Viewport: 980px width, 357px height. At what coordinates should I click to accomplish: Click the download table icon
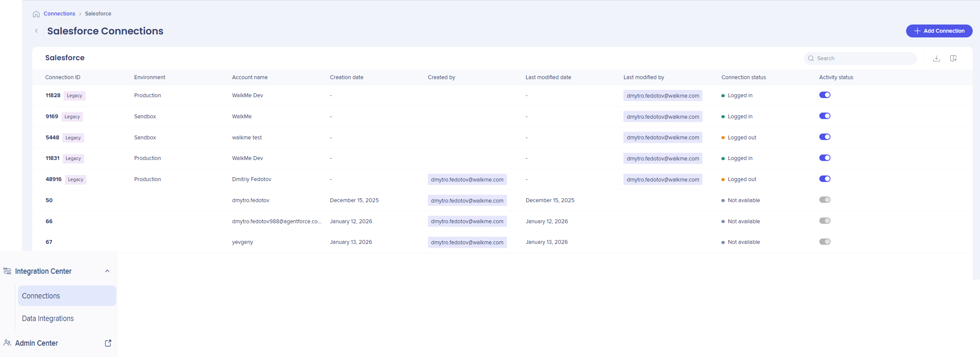(x=936, y=58)
